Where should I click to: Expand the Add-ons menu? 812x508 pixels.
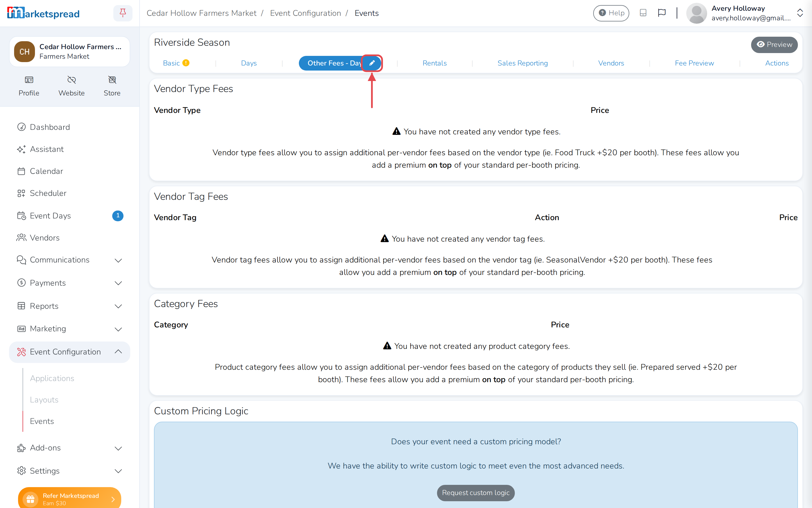(69, 448)
